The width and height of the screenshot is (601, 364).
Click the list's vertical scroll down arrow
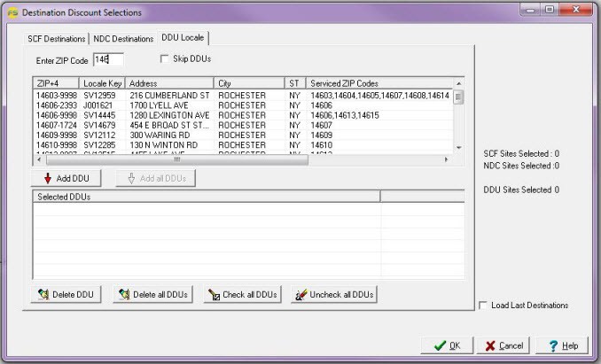[459, 148]
